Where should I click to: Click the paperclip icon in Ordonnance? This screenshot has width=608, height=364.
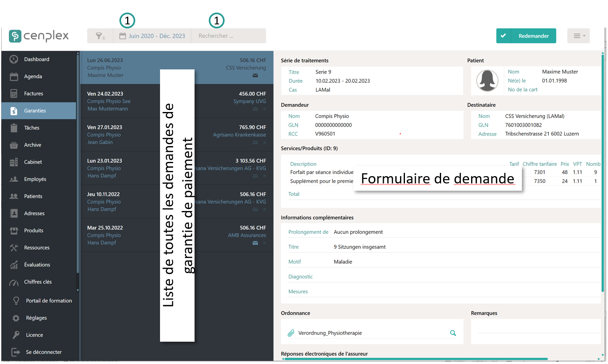(291, 333)
